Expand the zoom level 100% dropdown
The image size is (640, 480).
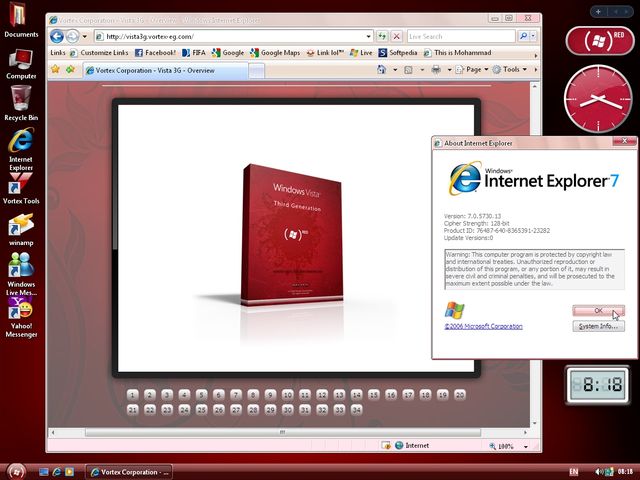point(526,447)
